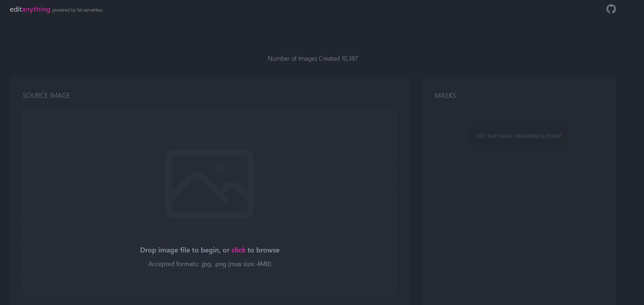Viewport: 644px width, 305px height.
Task: Click the image placeholder icon in upload area
Action: (x=210, y=184)
